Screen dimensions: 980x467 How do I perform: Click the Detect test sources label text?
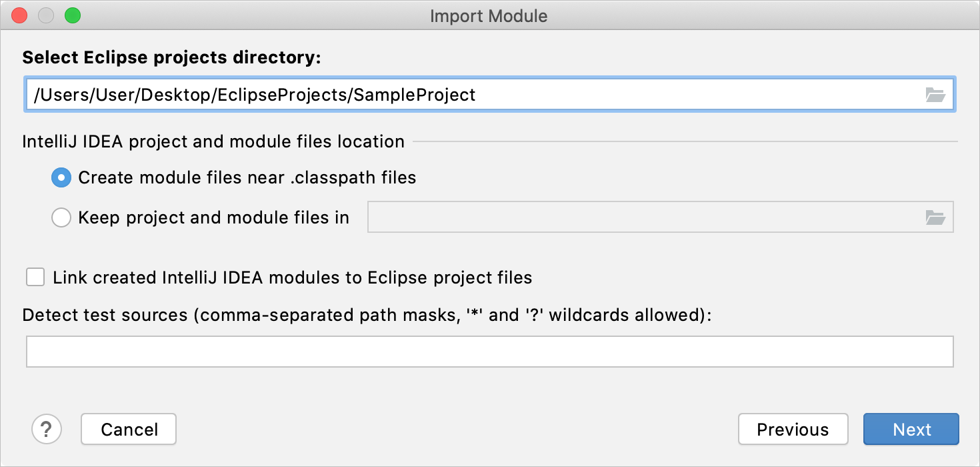pos(367,315)
